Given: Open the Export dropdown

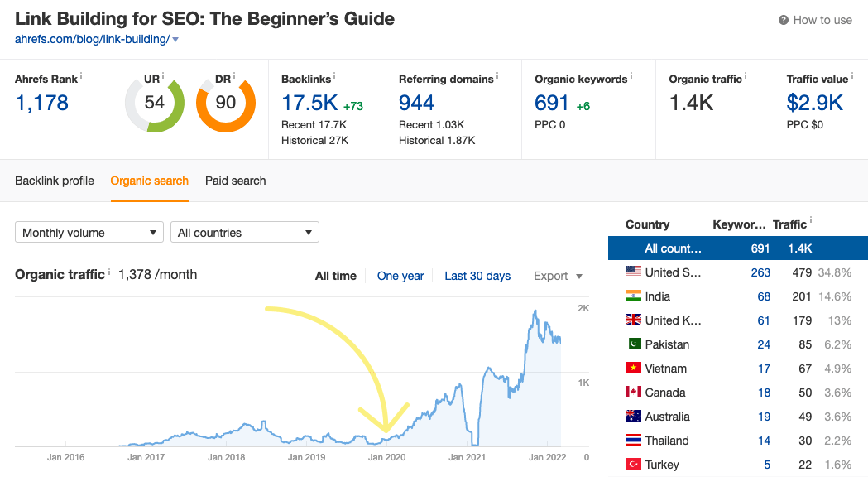Looking at the screenshot, I should [557, 276].
